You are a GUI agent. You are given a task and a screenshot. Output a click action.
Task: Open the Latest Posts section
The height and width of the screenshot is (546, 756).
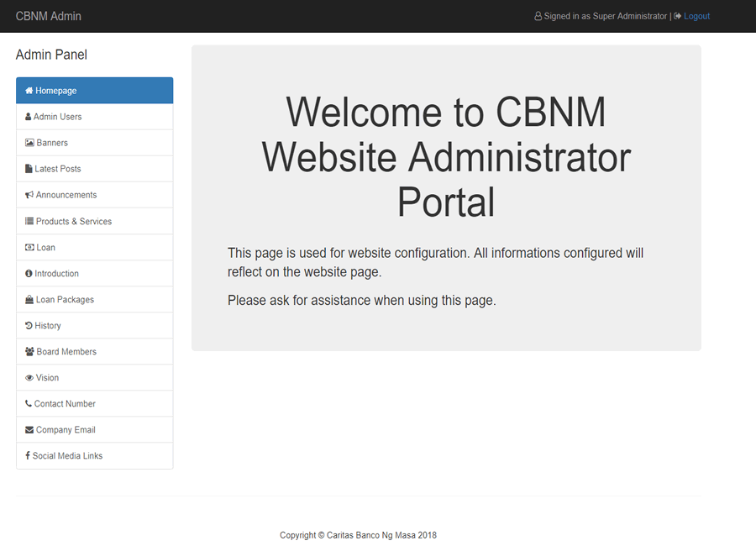coord(58,169)
